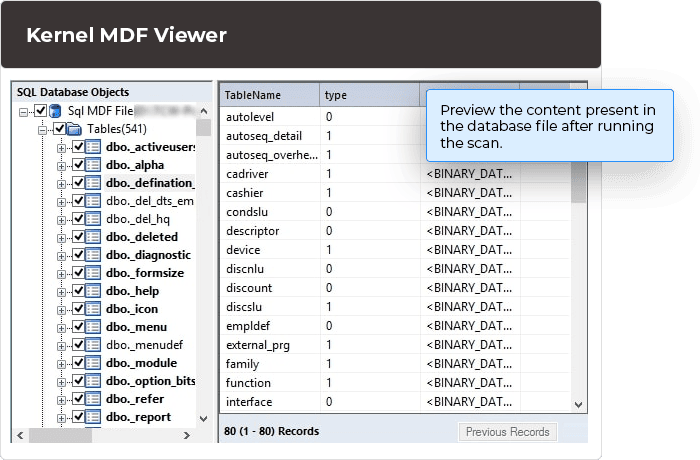Click table icon beside dbo._help

coord(93,291)
